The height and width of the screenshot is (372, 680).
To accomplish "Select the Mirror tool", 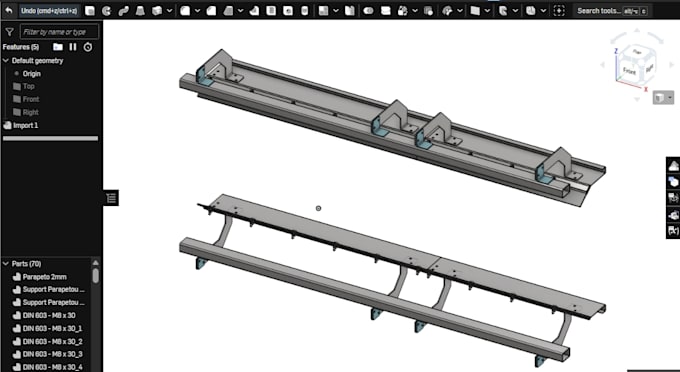I will (x=350, y=11).
